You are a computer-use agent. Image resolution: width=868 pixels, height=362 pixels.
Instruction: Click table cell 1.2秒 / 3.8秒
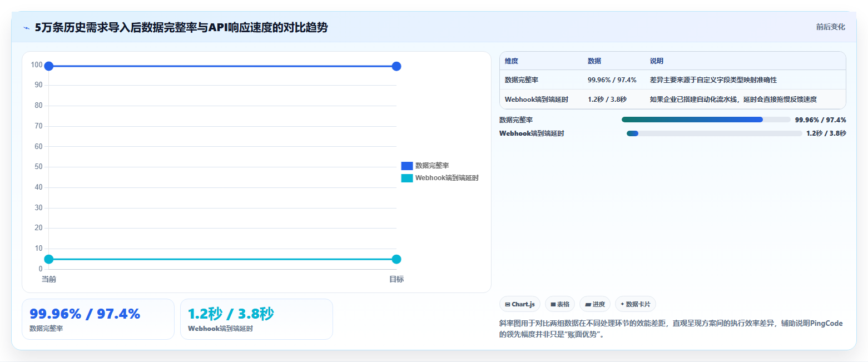[x=607, y=100]
